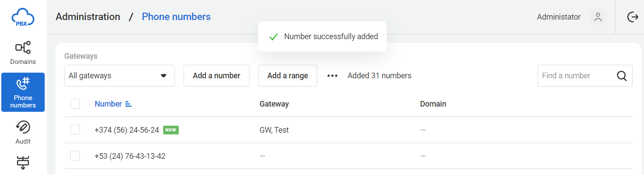The image size is (644, 174).
Task: Open the Domains section icon
Action: pos(23,47)
